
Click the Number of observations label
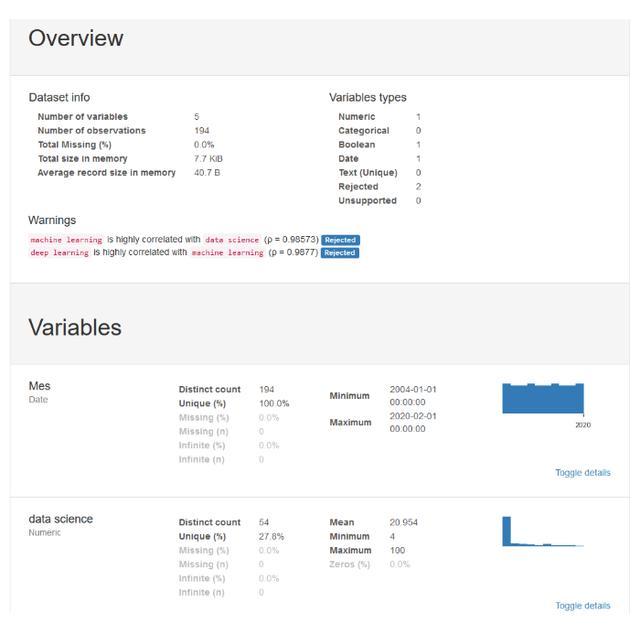point(91,131)
